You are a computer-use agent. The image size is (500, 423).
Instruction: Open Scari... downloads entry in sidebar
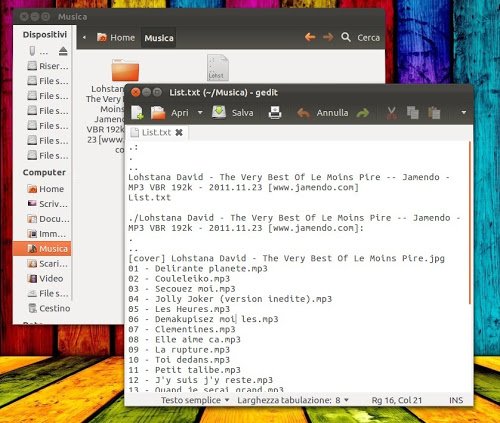(48, 264)
